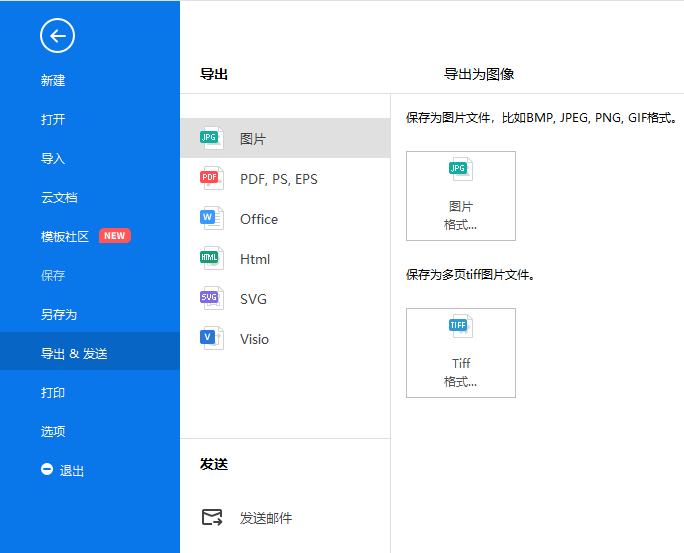
Task: Go to 云文档 in the sidebar
Action: pos(59,198)
